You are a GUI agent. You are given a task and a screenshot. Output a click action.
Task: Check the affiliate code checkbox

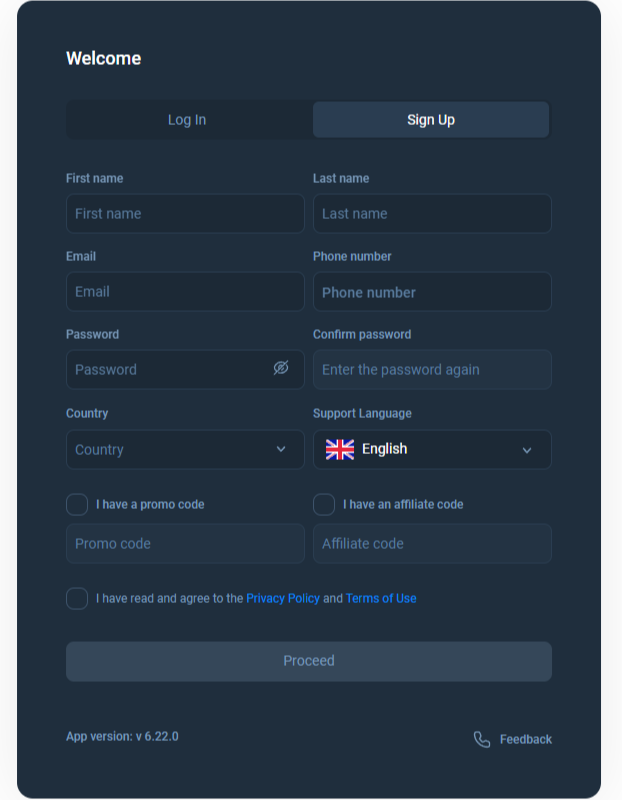pyautogui.click(x=324, y=504)
